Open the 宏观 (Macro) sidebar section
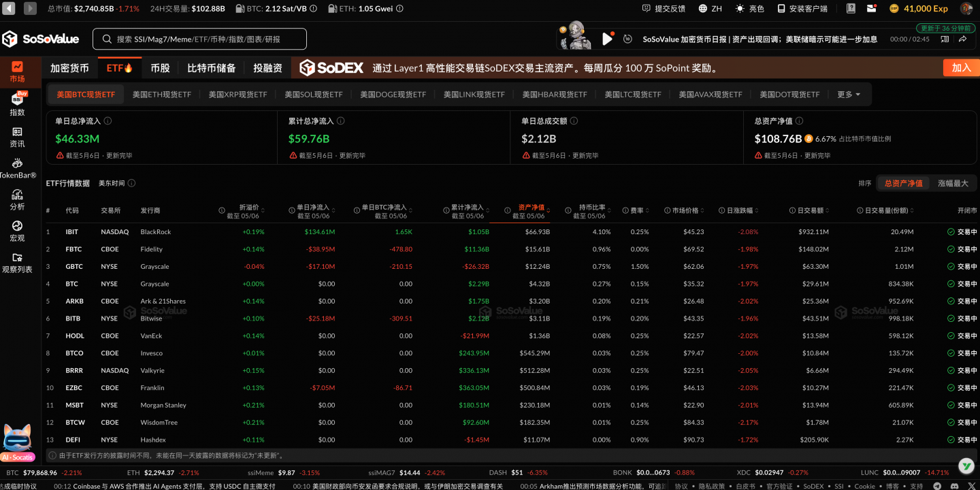Viewport: 980px width, 490px height. (17, 231)
